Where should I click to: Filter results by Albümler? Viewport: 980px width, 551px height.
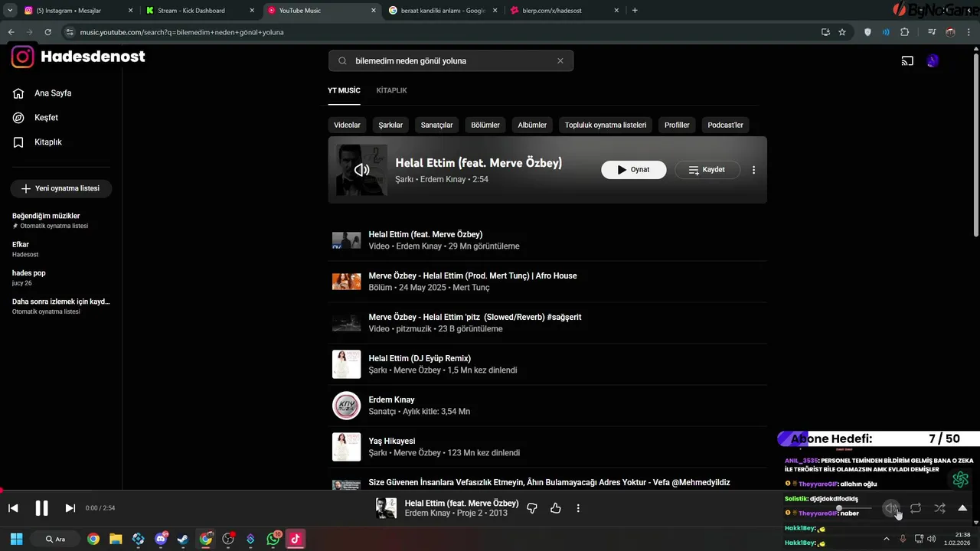(532, 125)
